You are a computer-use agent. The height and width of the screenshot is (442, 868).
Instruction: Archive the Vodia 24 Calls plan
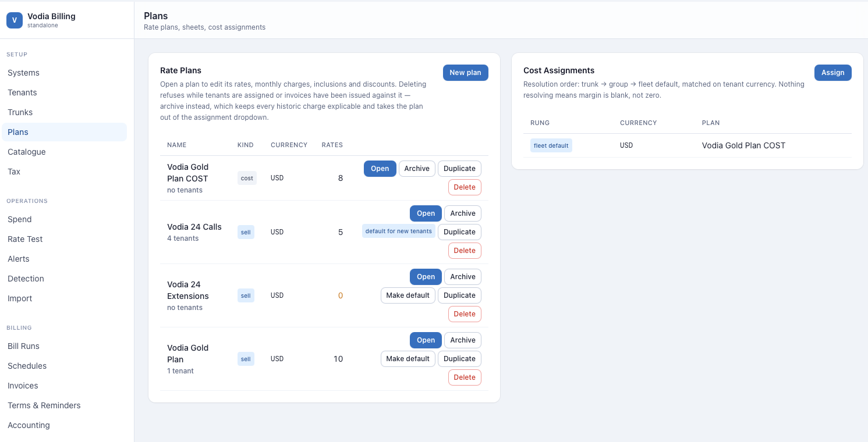(463, 213)
